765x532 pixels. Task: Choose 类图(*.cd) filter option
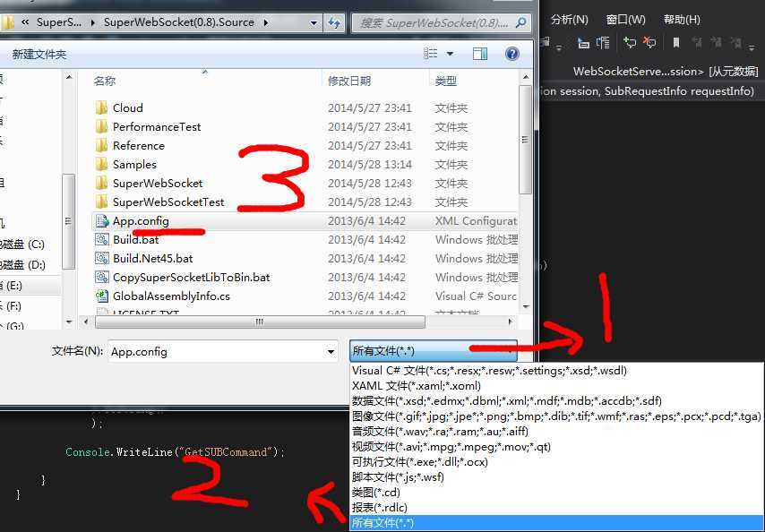click(557, 492)
